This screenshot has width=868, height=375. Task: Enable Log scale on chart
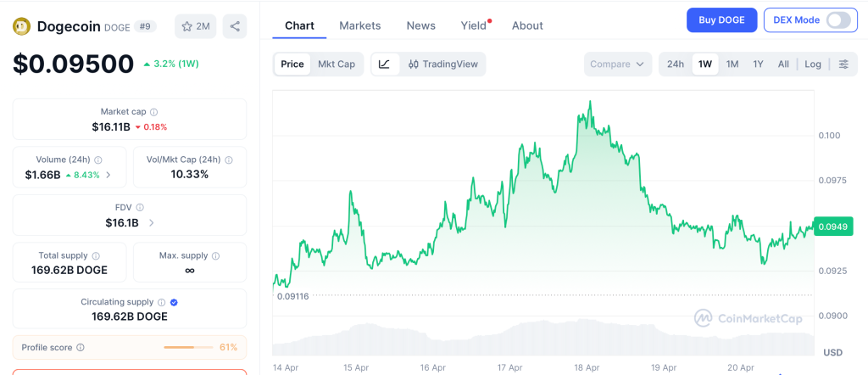click(813, 64)
